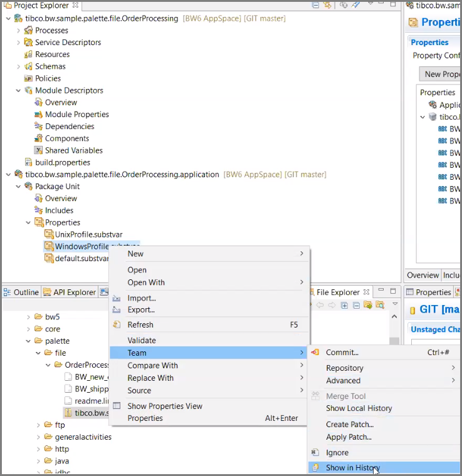Viewport: 462px width, 476px height.
Task: Select Create Patch... option
Action: 384,424
